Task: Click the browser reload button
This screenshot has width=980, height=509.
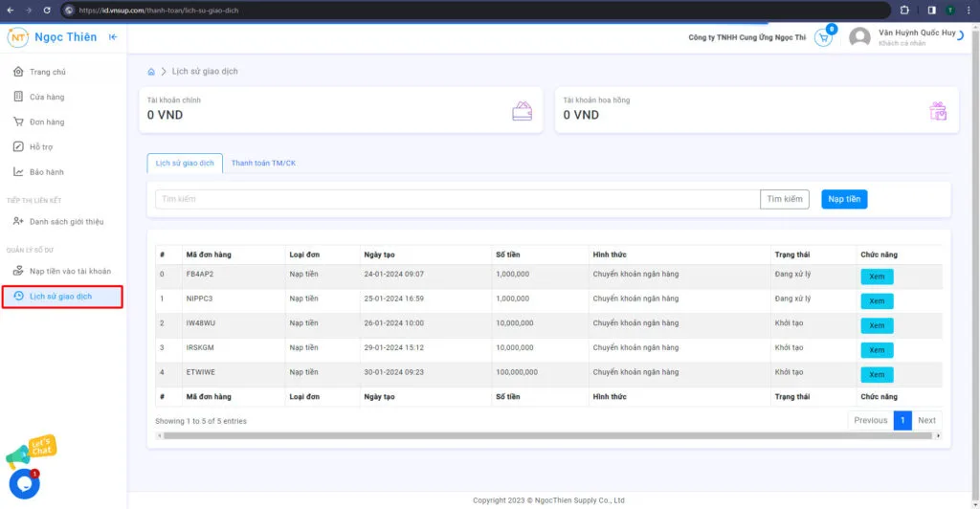Action: click(48, 10)
